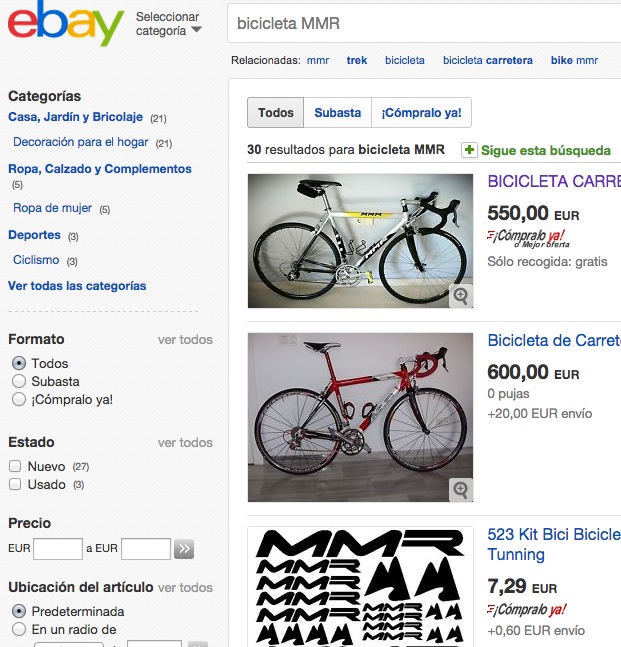Select ¡Cómpralo ya! format radio option

[19, 399]
